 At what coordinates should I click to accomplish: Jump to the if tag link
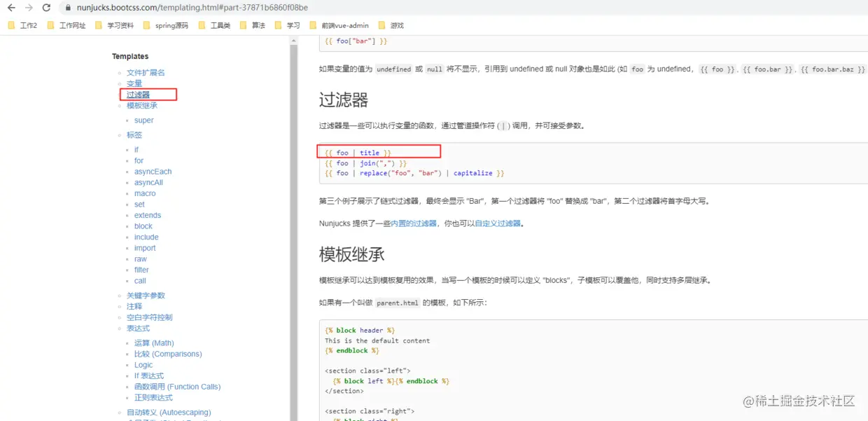[x=136, y=150]
